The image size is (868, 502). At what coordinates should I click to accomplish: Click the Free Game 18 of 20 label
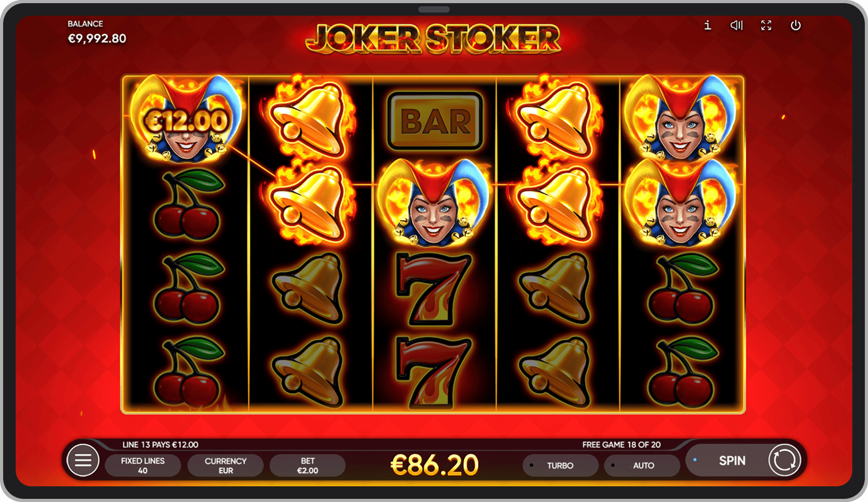click(x=621, y=444)
